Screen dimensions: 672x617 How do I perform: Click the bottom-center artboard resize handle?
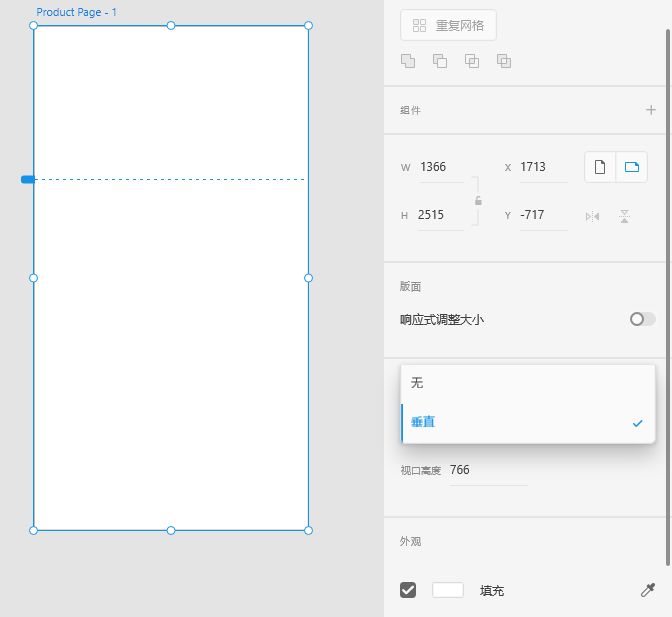171,530
